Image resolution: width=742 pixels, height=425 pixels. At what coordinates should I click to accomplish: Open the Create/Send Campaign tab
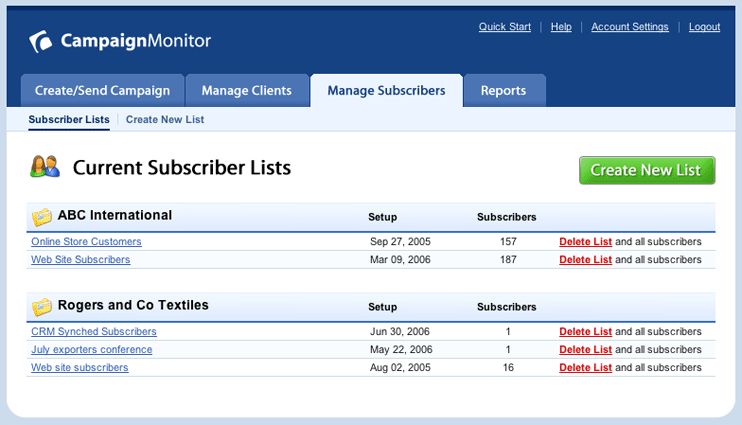click(x=102, y=90)
